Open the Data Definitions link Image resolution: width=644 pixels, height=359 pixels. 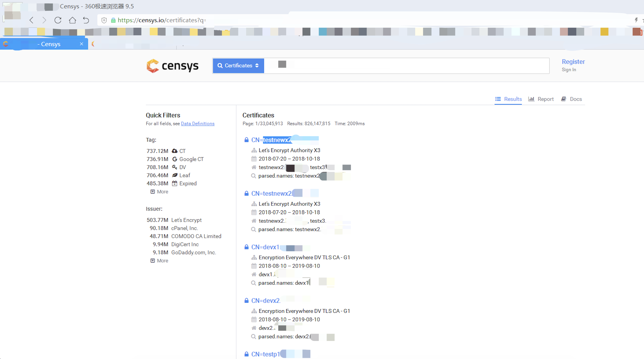point(197,124)
